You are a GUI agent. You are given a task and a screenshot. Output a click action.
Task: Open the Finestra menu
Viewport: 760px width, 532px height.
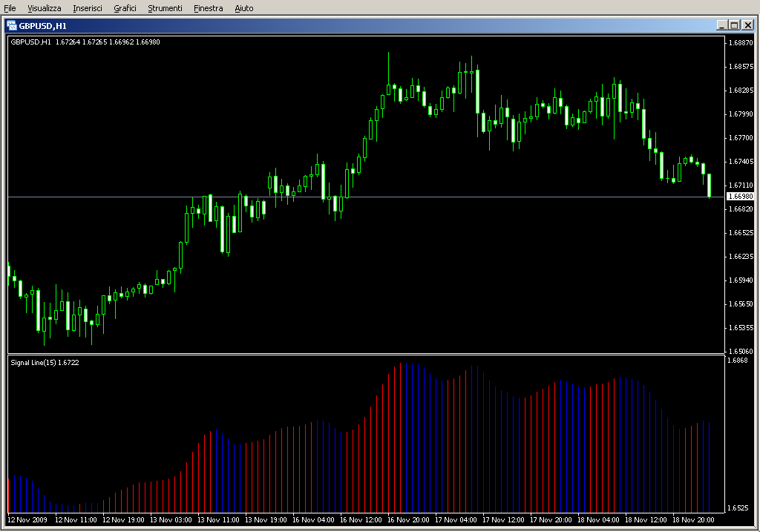click(x=208, y=8)
